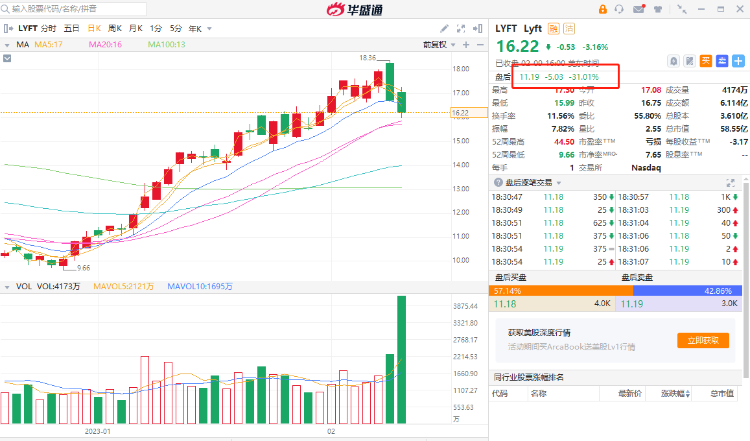Click the 52-week high value 44.50
This screenshot has width=750, height=441.
(564, 142)
